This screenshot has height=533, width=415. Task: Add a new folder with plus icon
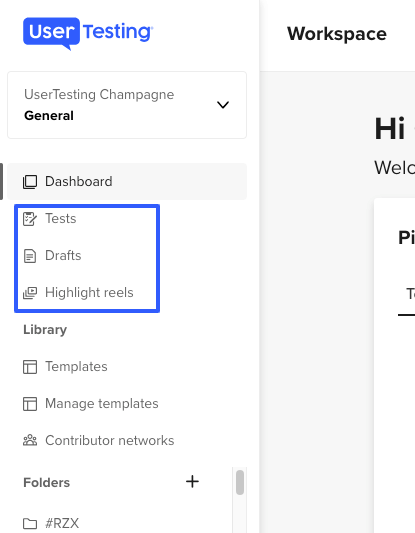coord(192,482)
